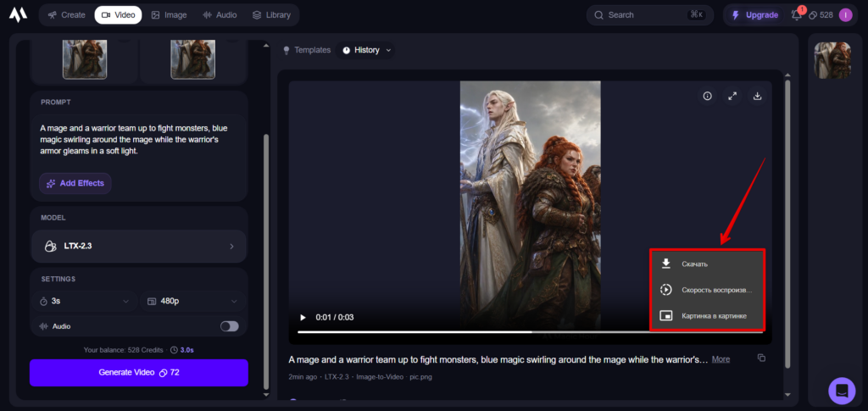Click Generate Video button
Viewport: 868px width, 411px height.
(139, 372)
